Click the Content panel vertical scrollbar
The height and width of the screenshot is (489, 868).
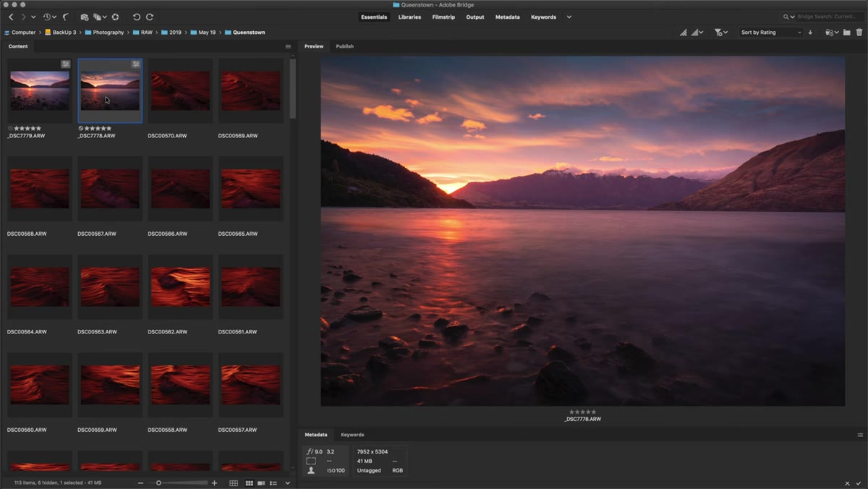tap(293, 88)
